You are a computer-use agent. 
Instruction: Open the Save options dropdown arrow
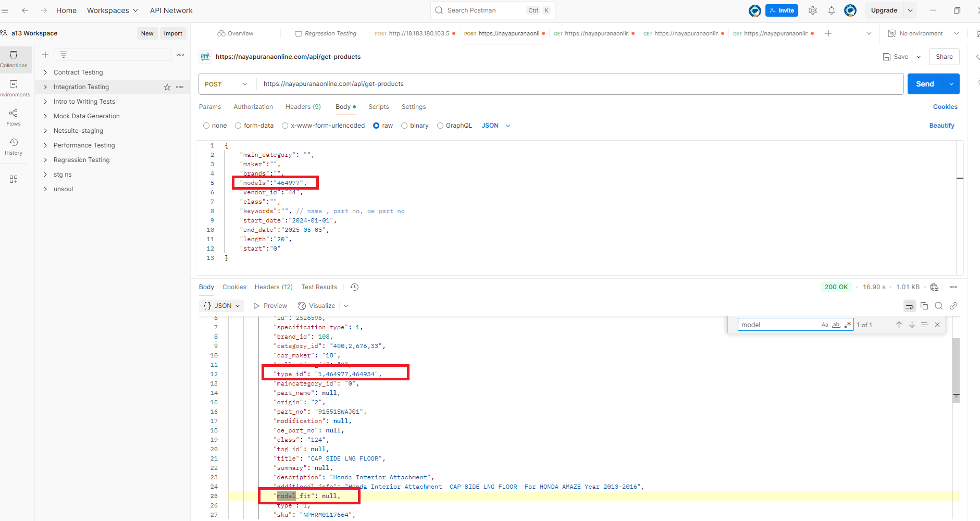coord(919,57)
